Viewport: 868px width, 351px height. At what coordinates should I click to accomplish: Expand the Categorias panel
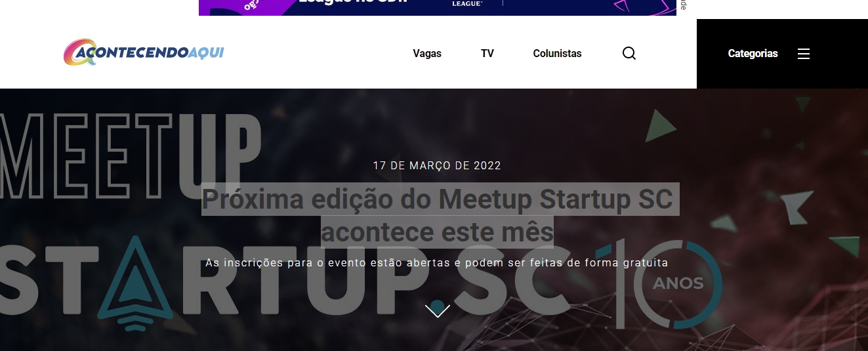[x=753, y=54]
